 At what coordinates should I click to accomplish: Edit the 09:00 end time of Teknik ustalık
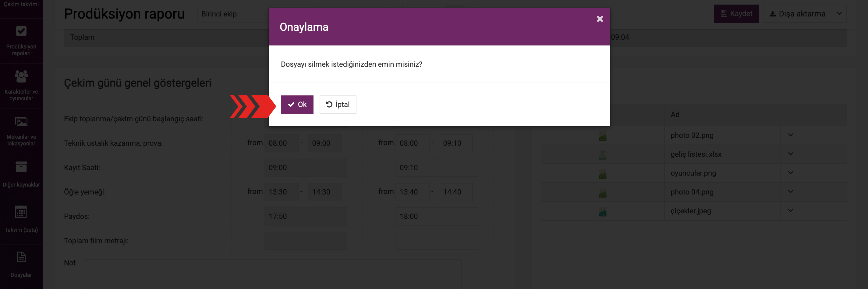pos(324,143)
